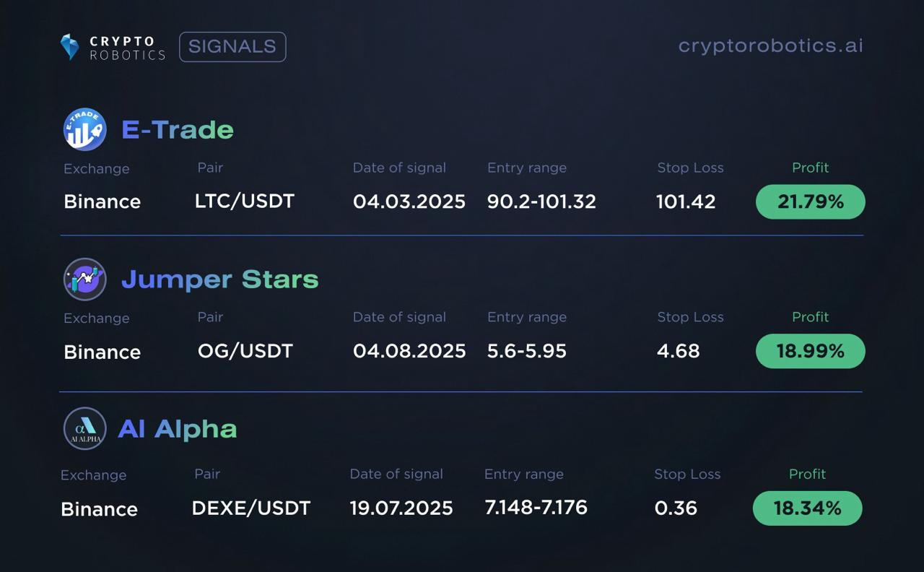Click the CRYPTO ROBOTICS brand text
The width and height of the screenshot is (924, 572).
(127, 48)
